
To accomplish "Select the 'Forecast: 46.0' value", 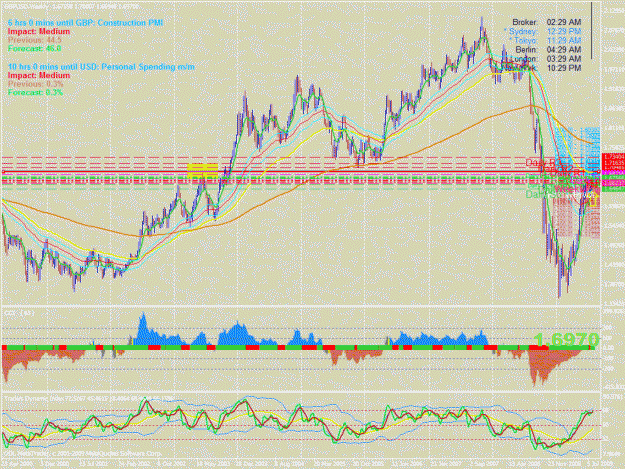I will tap(34, 49).
